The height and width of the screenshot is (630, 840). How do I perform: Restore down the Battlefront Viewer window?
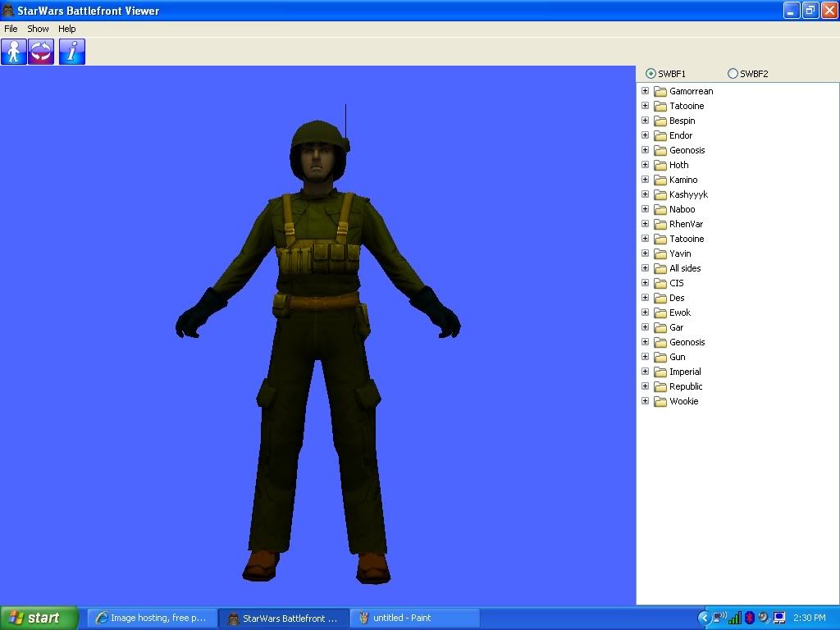[x=810, y=10]
